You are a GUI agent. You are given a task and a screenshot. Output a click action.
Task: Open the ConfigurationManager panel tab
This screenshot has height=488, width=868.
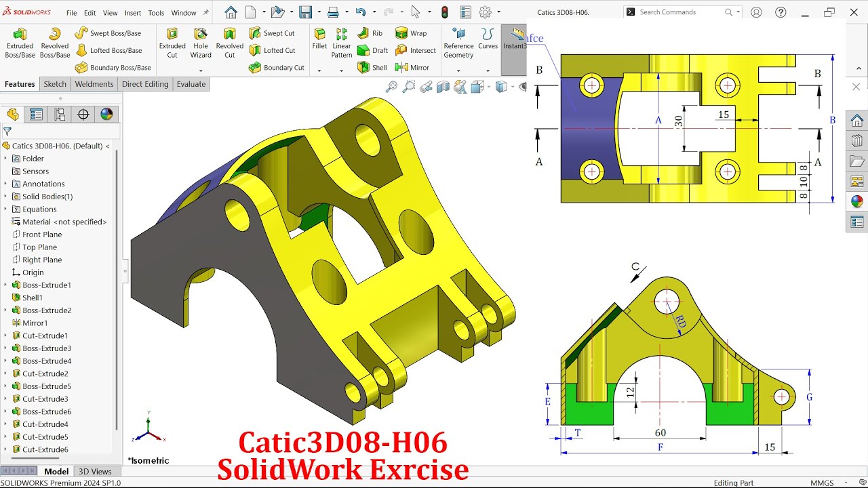tap(60, 115)
